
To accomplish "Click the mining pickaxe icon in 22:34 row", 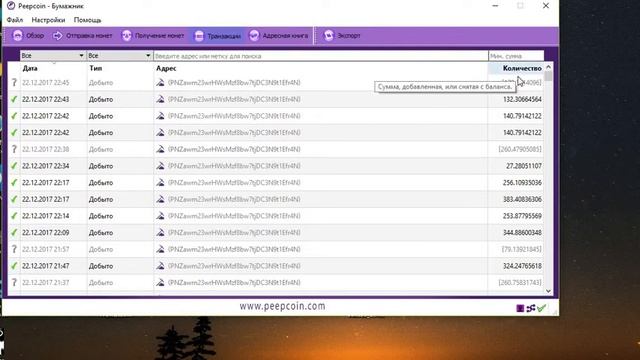I will click(160, 166).
